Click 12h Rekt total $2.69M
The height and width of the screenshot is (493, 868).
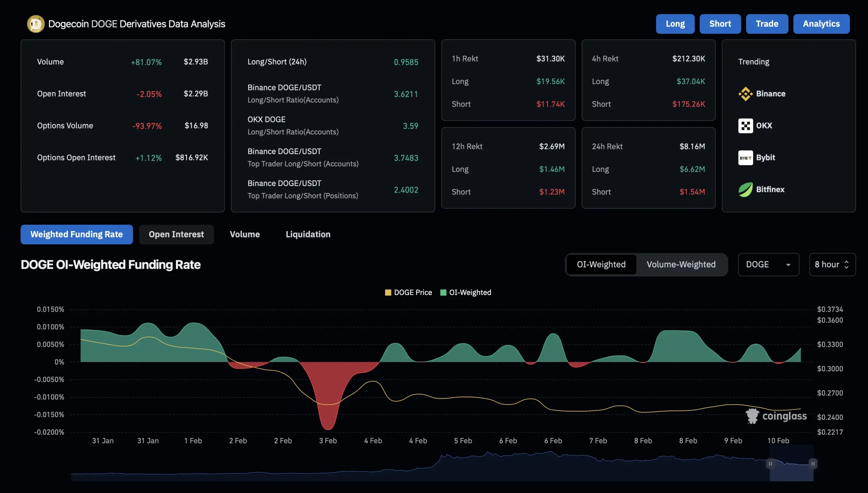click(x=552, y=146)
